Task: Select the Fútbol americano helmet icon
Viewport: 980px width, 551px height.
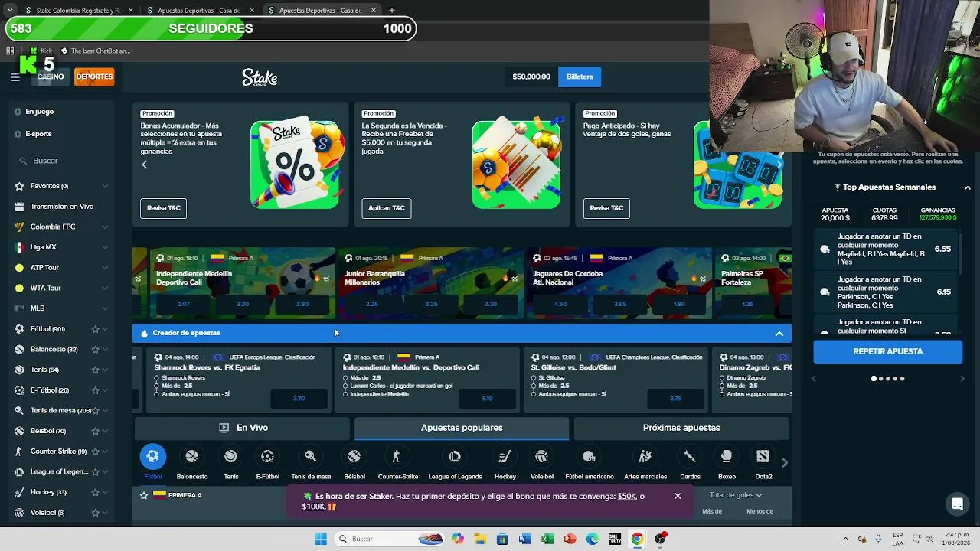Action: (589, 457)
